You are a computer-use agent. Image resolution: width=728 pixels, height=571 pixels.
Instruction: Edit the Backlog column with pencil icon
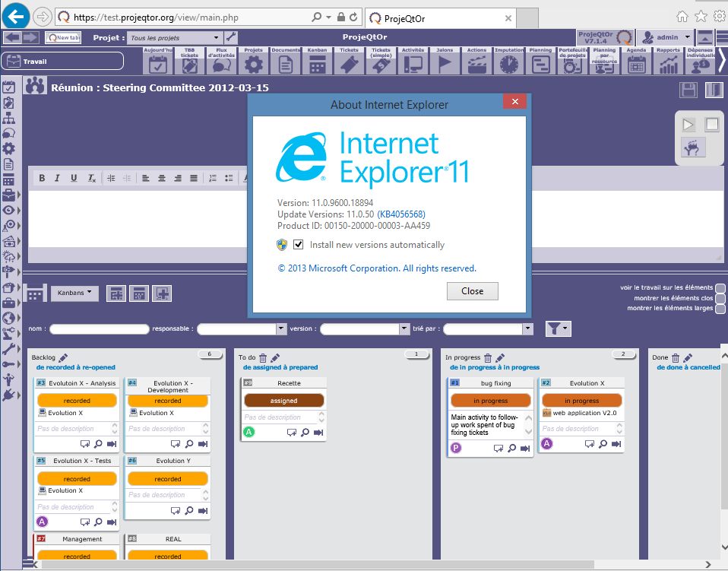pos(64,357)
